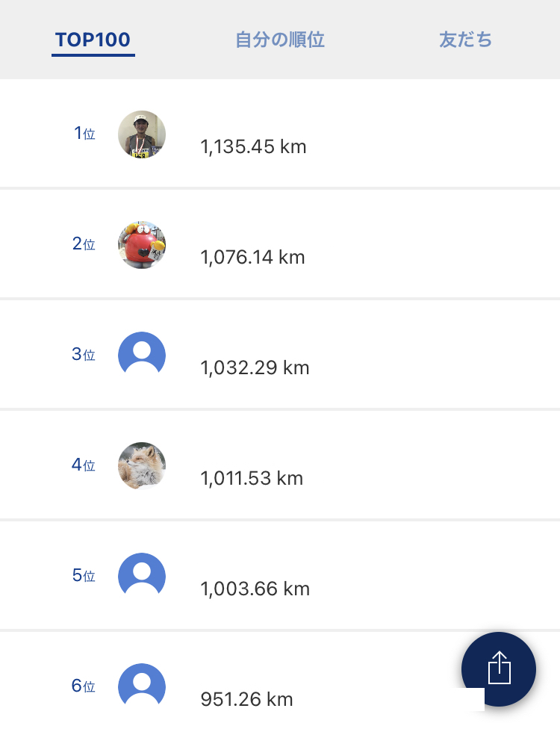Select the 1位 rank label
Image resolution: width=560 pixels, height=729 pixels.
click(x=84, y=134)
